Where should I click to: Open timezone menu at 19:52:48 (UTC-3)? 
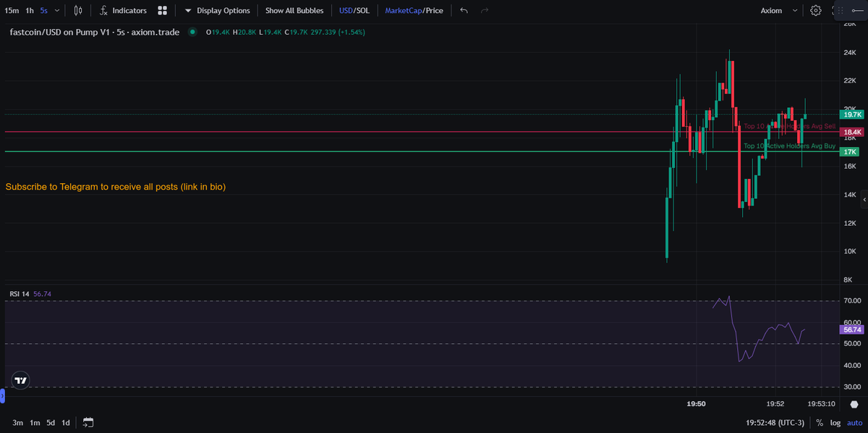click(777, 422)
